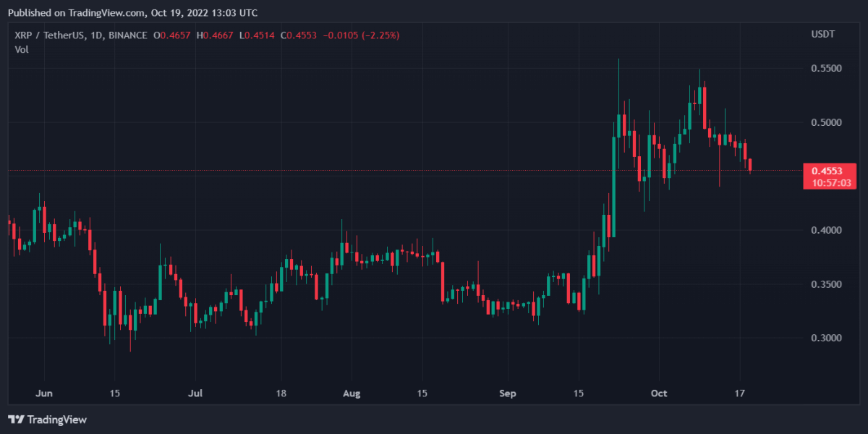This screenshot has height=434, width=868.
Task: Select the Aug label on time axis
Action: (x=350, y=393)
